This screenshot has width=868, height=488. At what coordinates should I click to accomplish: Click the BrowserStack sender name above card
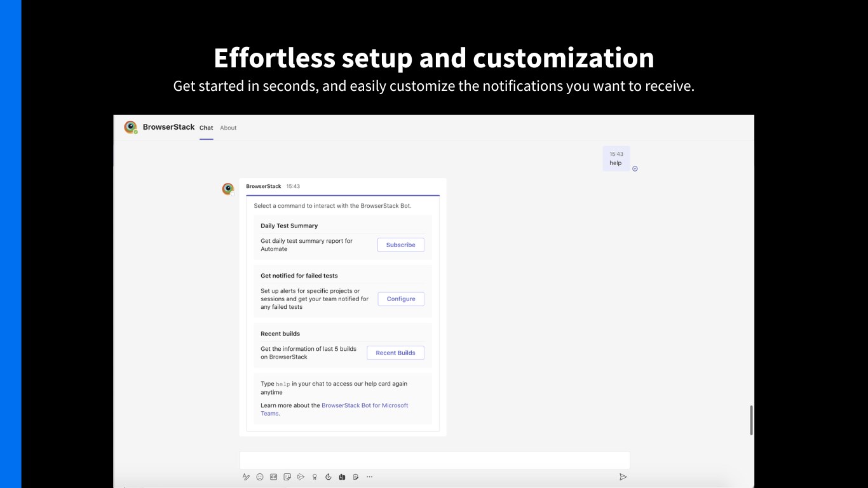pyautogui.click(x=264, y=186)
